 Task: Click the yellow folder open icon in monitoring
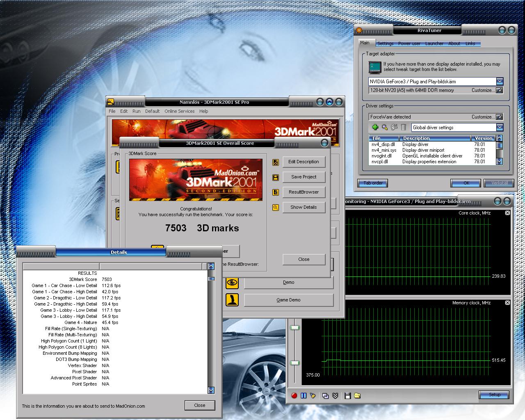357,396
